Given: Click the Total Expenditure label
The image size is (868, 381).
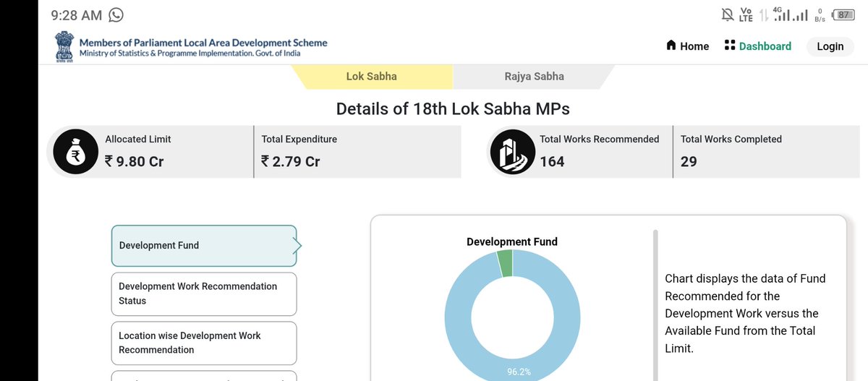Looking at the screenshot, I should (x=299, y=139).
